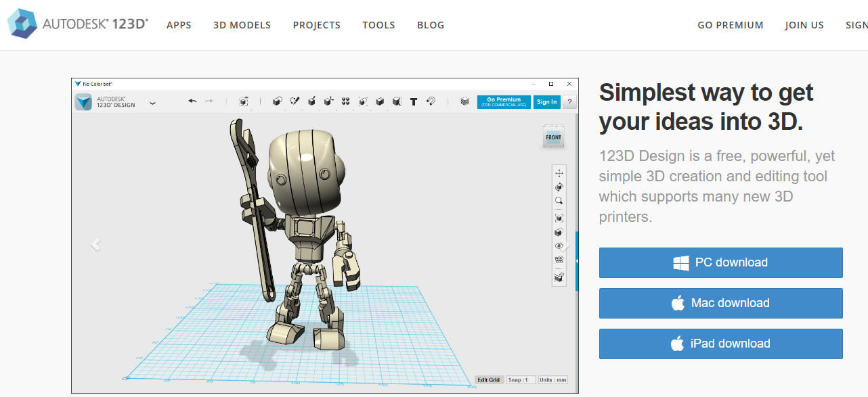Click the Zoom magnifier in the navigation bar
This screenshot has height=397, width=868.
pos(559,202)
